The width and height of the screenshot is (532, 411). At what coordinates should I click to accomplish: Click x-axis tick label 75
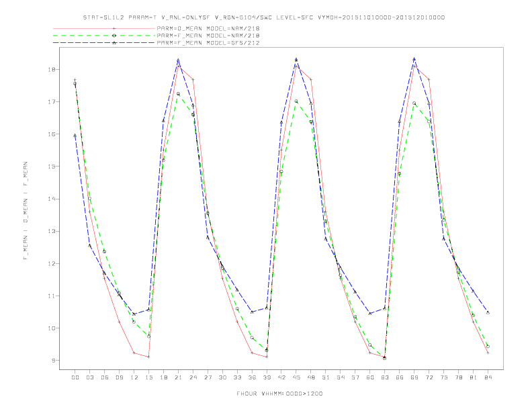(x=444, y=377)
